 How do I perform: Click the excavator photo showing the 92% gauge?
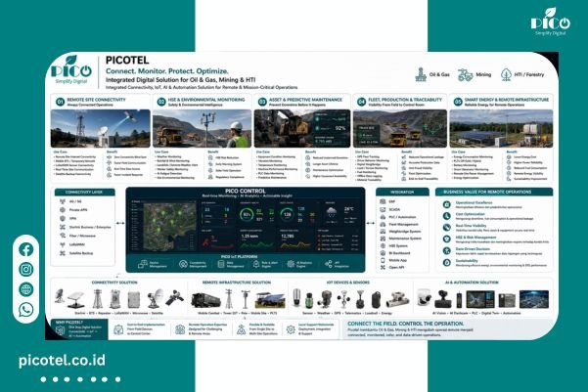(302, 128)
